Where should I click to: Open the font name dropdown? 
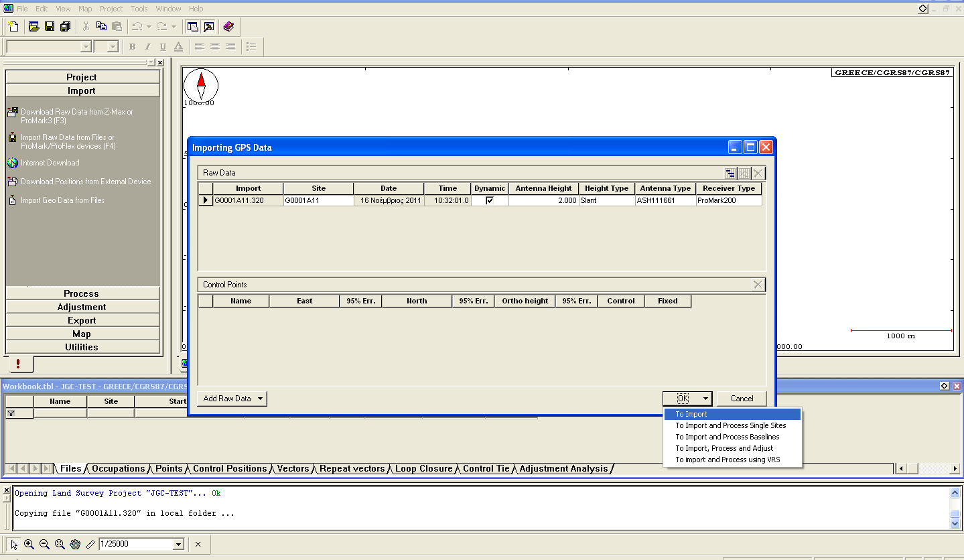point(85,47)
